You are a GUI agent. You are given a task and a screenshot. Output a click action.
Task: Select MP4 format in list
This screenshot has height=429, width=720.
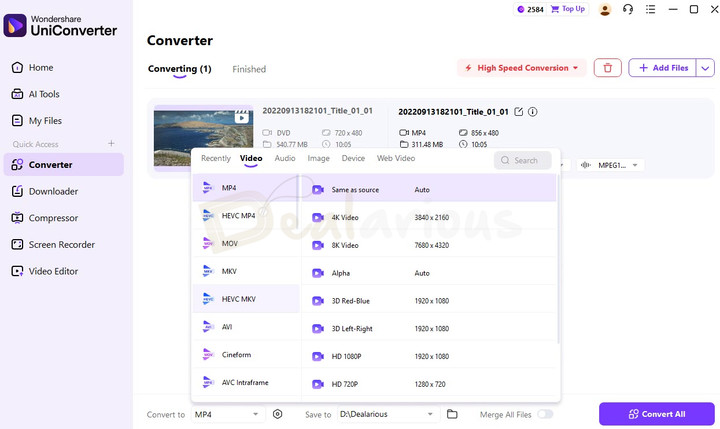coord(246,188)
